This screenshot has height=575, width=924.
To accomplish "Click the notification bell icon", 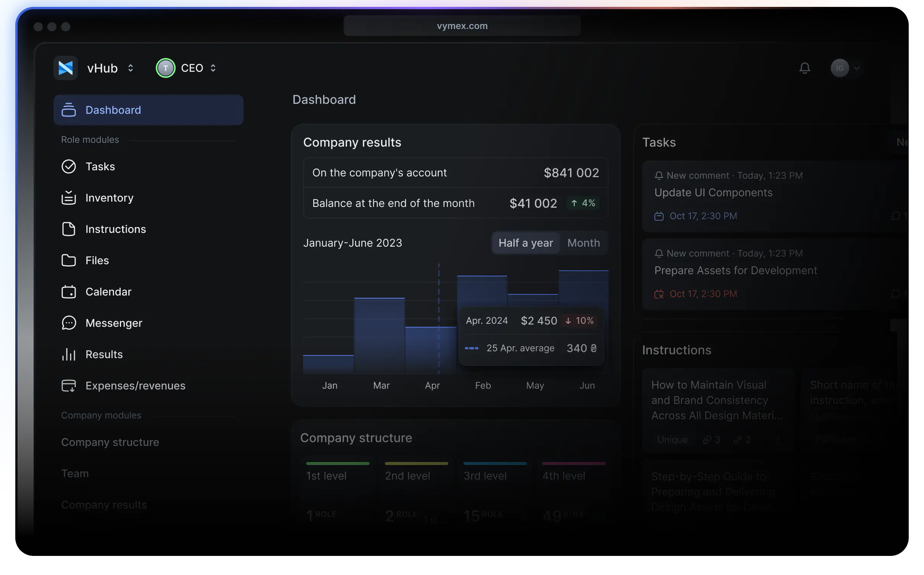I will coord(804,68).
